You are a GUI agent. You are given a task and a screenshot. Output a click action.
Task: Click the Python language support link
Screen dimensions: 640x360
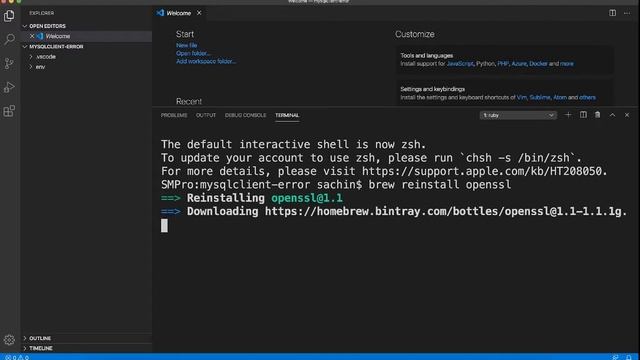[485, 64]
